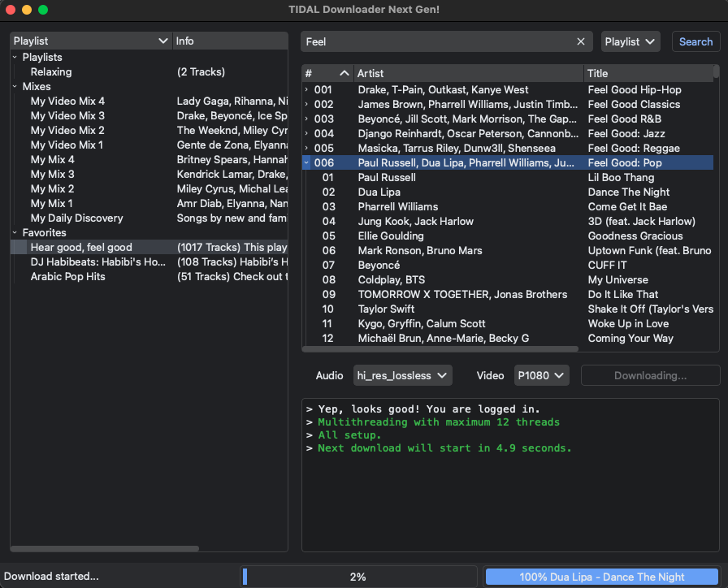Image resolution: width=728 pixels, height=588 pixels.
Task: Select track 02 Dance The Night
Action: [508, 192]
